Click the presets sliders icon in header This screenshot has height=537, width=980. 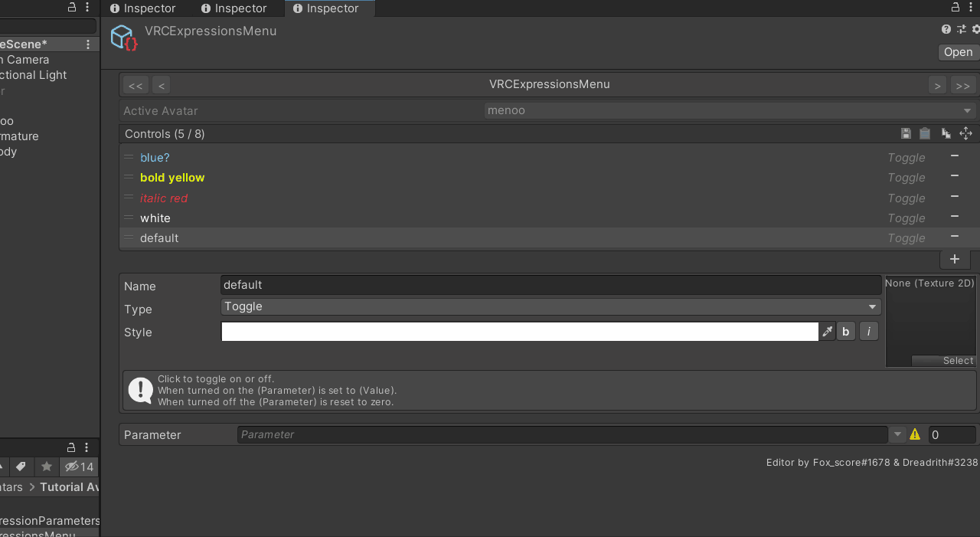pyautogui.click(x=962, y=29)
